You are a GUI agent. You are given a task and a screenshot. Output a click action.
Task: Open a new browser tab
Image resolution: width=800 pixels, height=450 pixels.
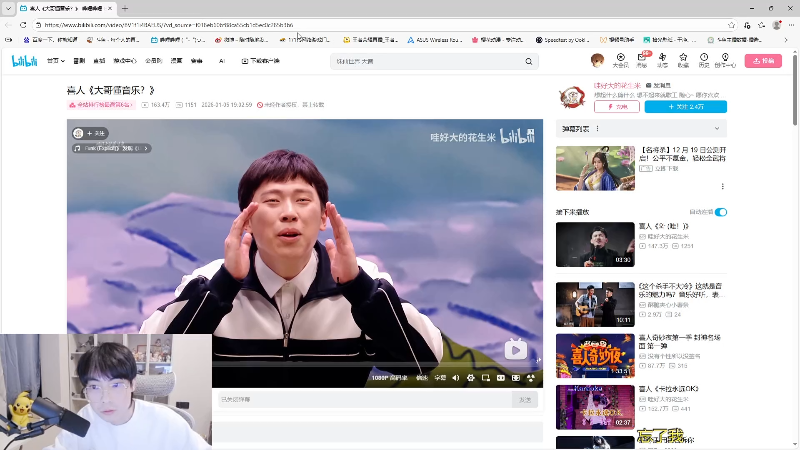(x=125, y=8)
